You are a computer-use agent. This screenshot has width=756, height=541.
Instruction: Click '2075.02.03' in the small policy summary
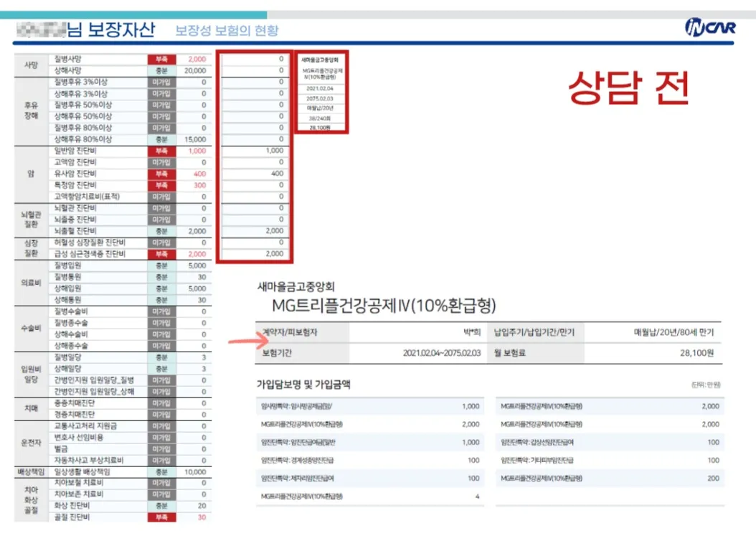point(320,98)
